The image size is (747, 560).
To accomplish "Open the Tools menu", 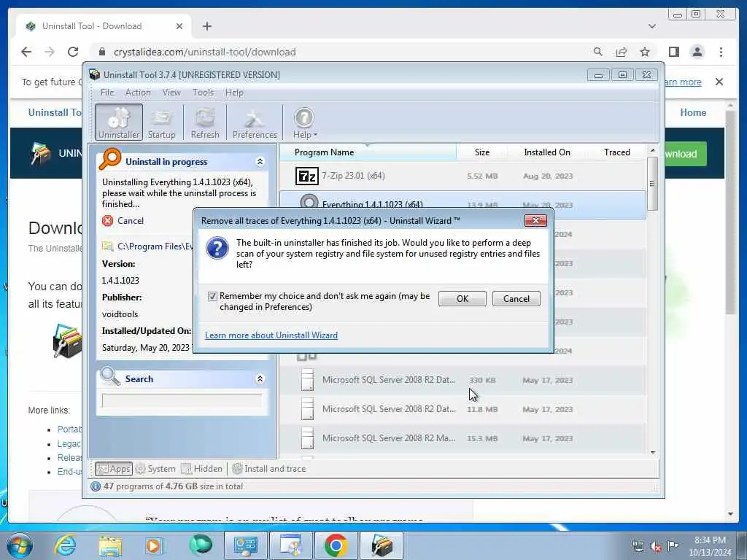I will (204, 93).
